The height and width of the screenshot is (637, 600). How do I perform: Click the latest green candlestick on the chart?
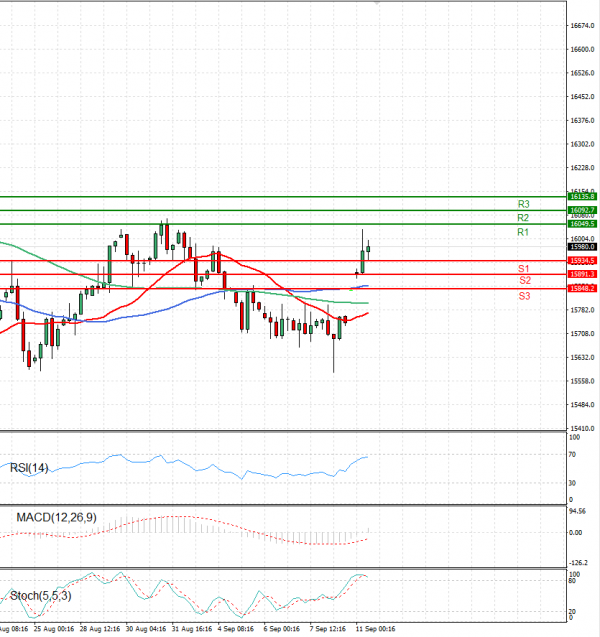[x=368, y=249]
